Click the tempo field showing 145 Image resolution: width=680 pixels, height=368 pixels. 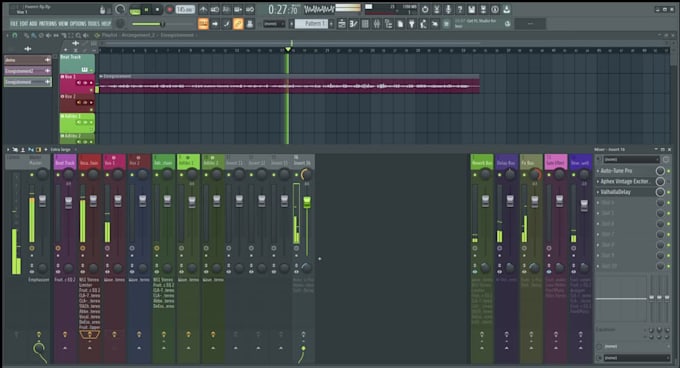point(185,10)
